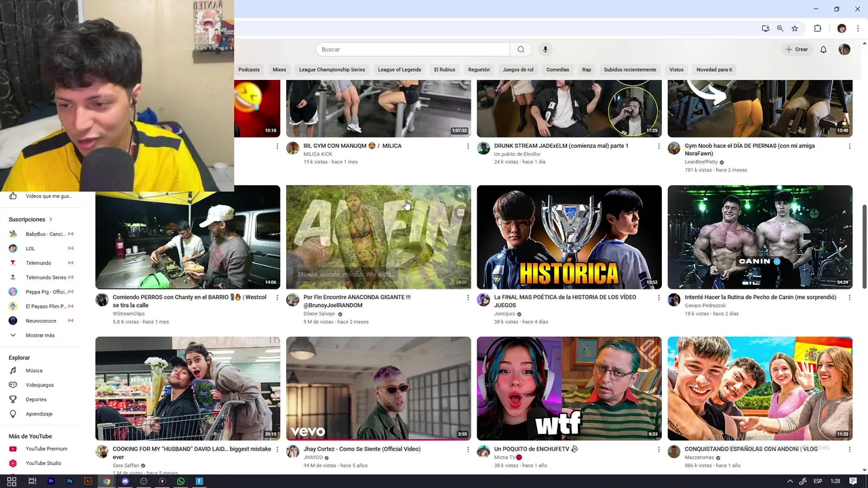Open options menu for La FINAL MÁS POÉTICA
Viewport: 868px width, 488px height.
(x=658, y=298)
